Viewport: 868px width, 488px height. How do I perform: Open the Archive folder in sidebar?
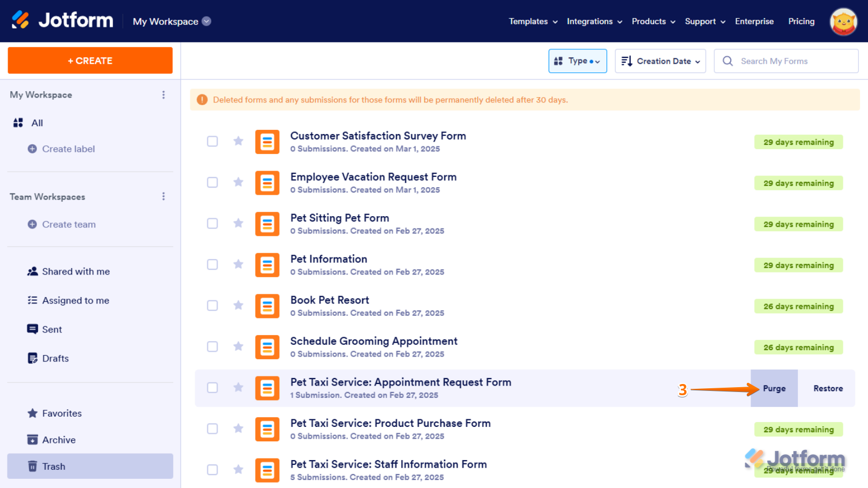coord(59,440)
